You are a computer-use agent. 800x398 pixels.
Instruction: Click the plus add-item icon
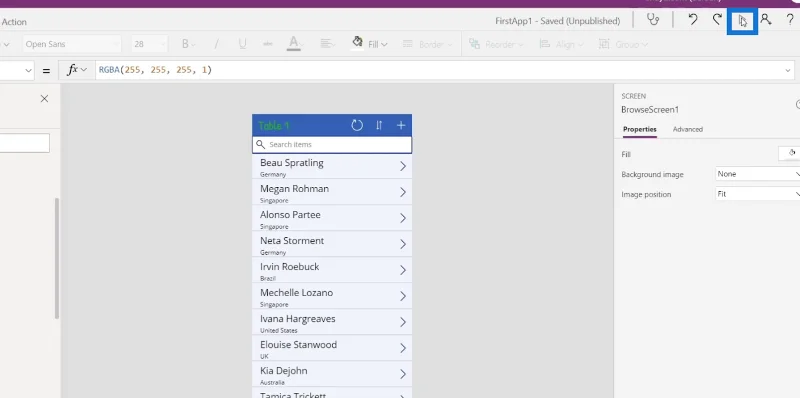[x=401, y=125]
